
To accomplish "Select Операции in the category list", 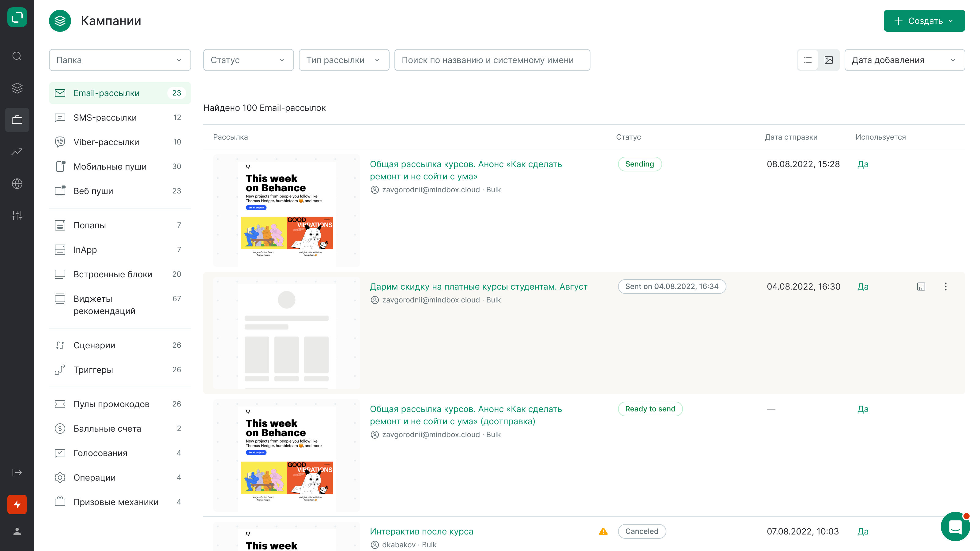I will coord(120,478).
